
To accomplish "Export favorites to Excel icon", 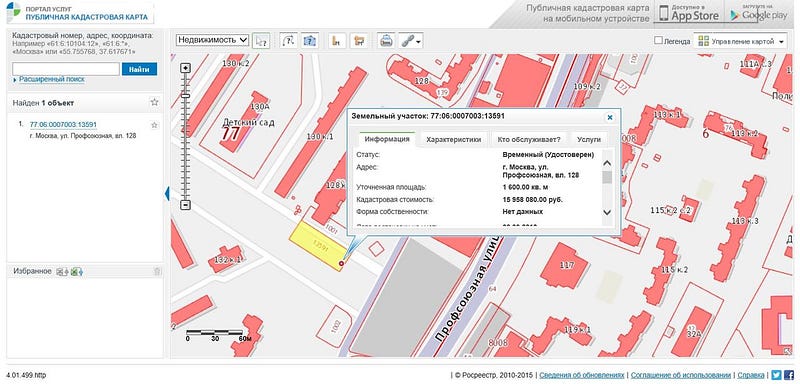I will (77, 271).
